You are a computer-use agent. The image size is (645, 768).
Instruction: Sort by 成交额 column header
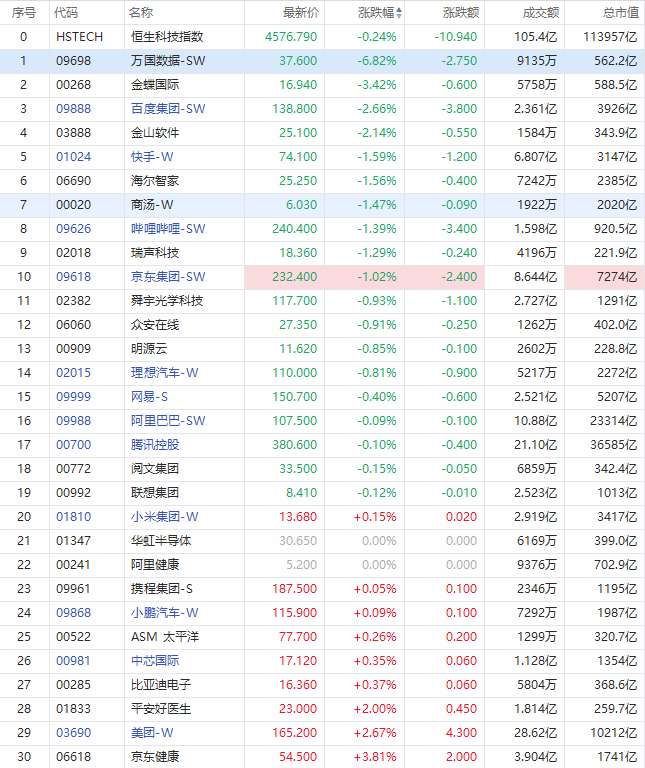540,13
